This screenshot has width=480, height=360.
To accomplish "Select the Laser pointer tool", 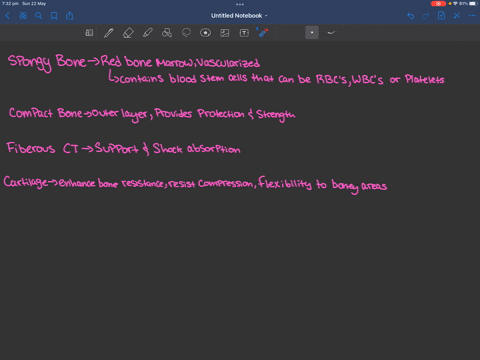I will pos(263,33).
